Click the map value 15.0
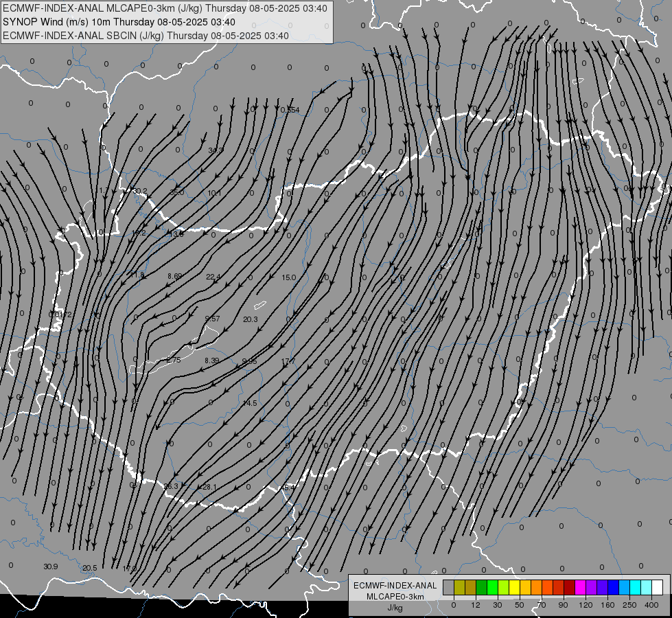 (x=289, y=278)
